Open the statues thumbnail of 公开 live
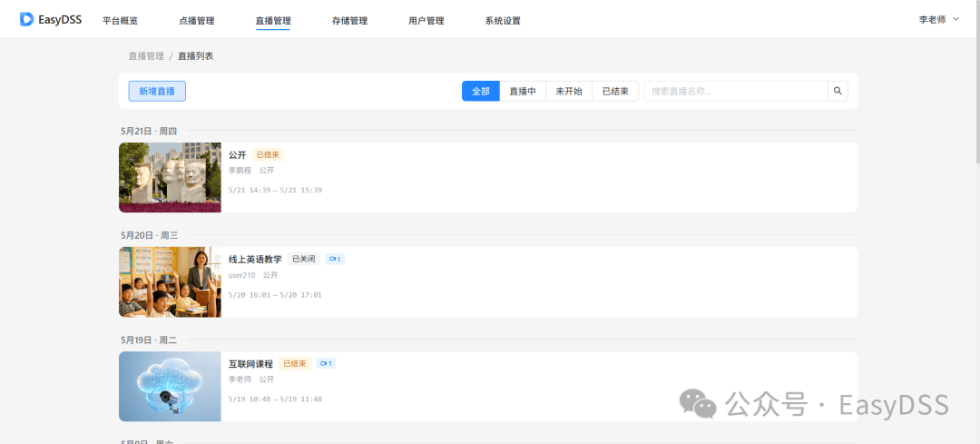The width and height of the screenshot is (980, 444). [170, 178]
